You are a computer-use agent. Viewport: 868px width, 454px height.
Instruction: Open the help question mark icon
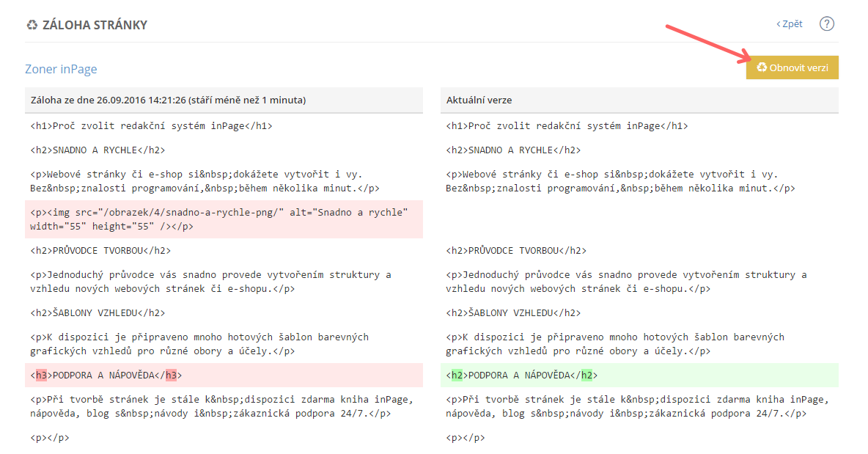click(x=827, y=23)
